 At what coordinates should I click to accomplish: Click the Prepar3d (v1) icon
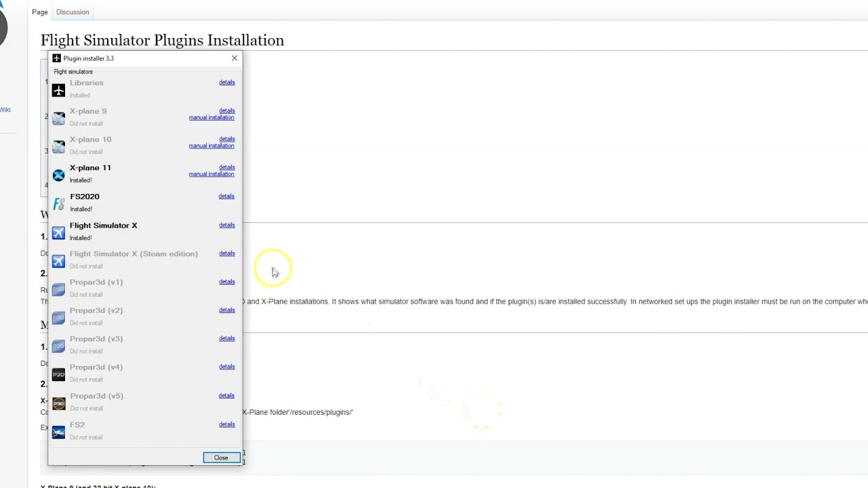[58, 290]
